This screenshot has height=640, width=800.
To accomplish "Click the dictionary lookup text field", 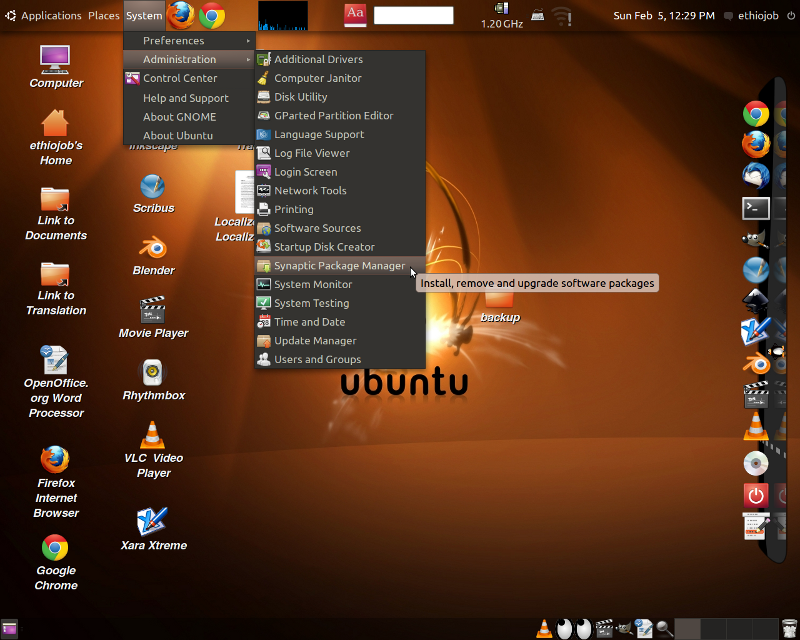I will 413,15.
